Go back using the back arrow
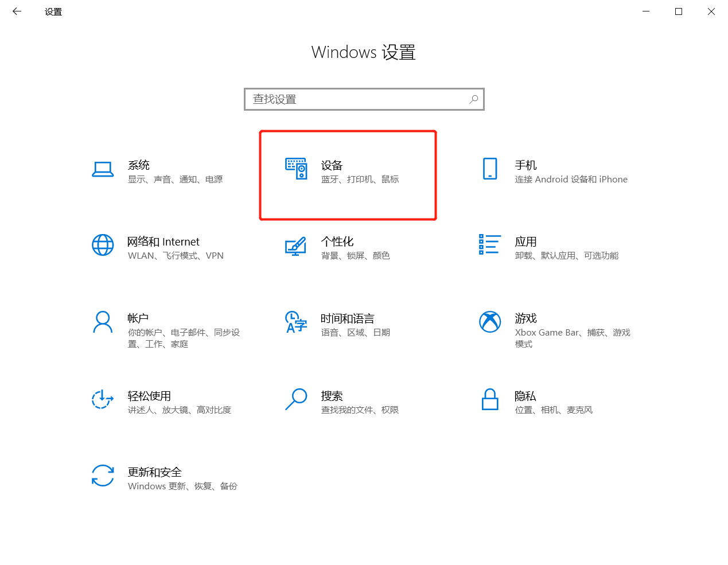This screenshot has height=565, width=728. point(17,11)
